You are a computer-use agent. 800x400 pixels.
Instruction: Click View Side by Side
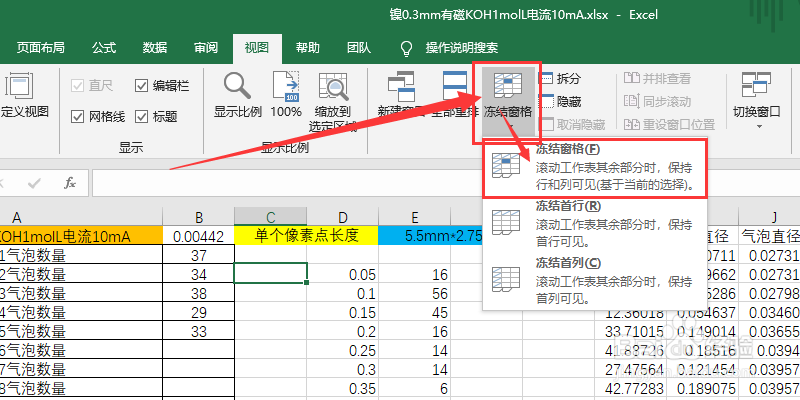pos(658,79)
